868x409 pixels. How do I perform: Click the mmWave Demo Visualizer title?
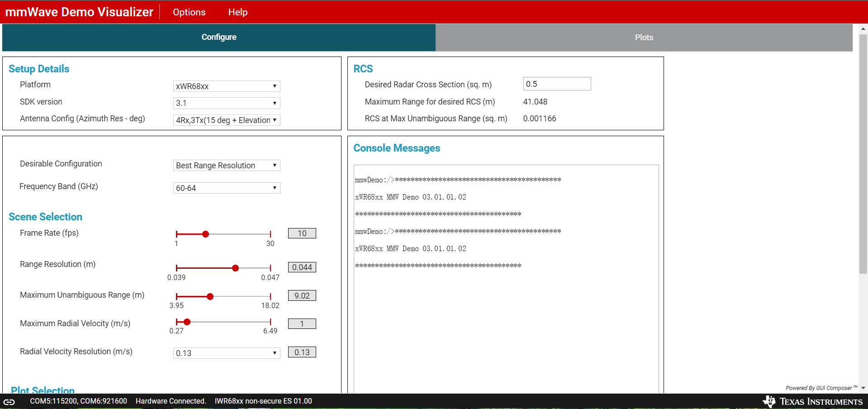(79, 12)
